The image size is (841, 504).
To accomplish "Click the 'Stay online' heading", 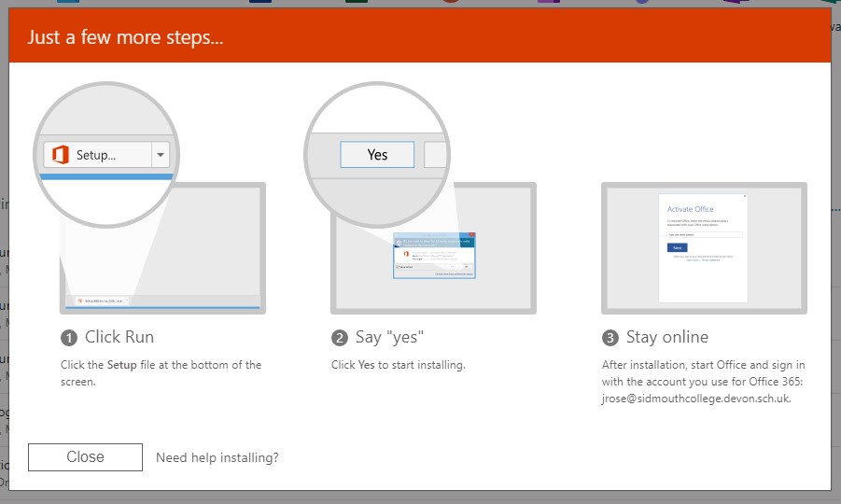I will [x=667, y=337].
